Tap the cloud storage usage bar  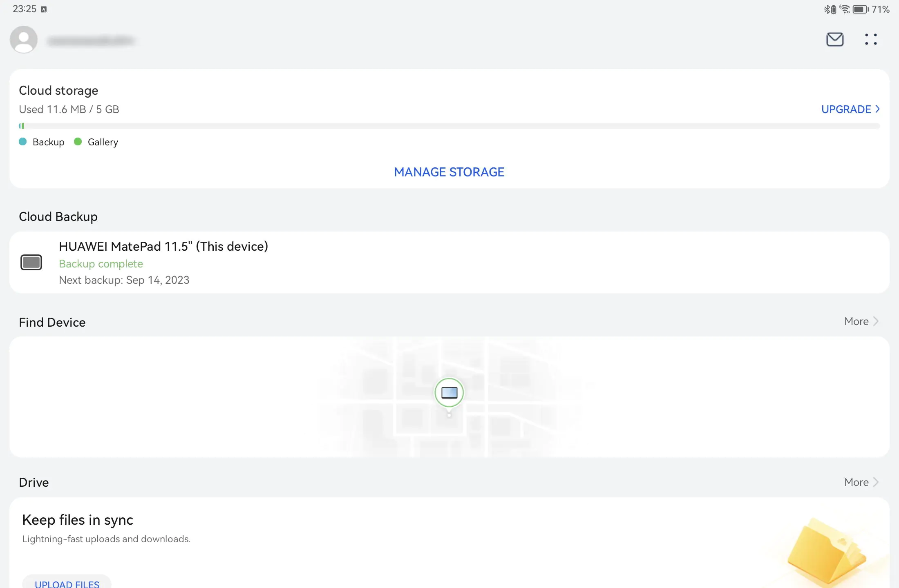[449, 126]
